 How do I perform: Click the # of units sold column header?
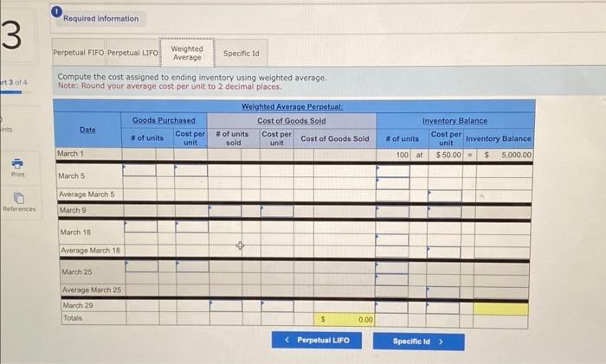(x=233, y=138)
